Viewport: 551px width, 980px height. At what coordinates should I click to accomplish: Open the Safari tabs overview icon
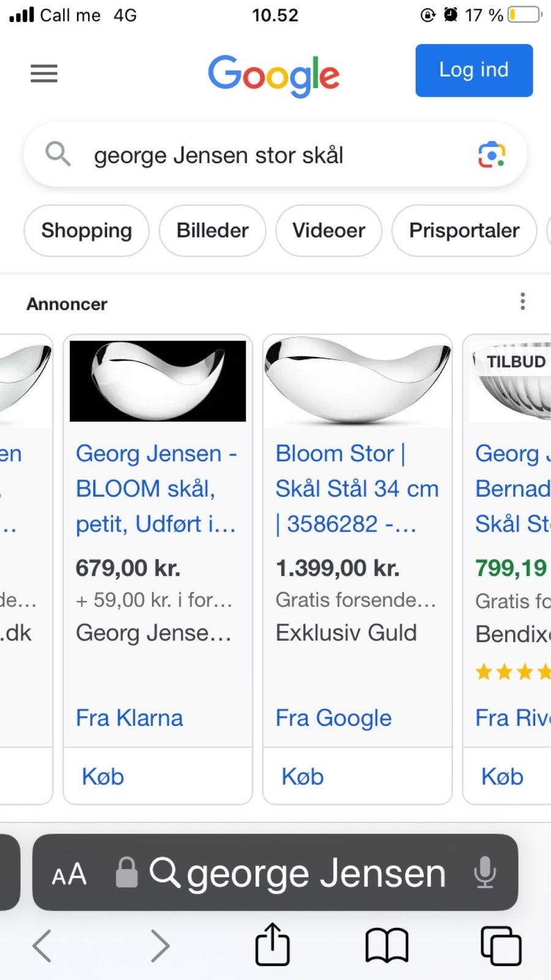click(501, 945)
